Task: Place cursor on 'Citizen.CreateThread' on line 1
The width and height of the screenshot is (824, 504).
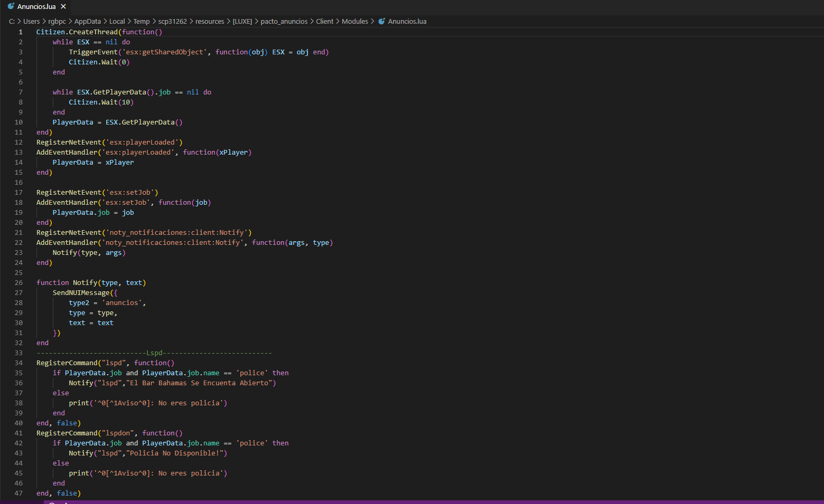Action: pos(77,32)
